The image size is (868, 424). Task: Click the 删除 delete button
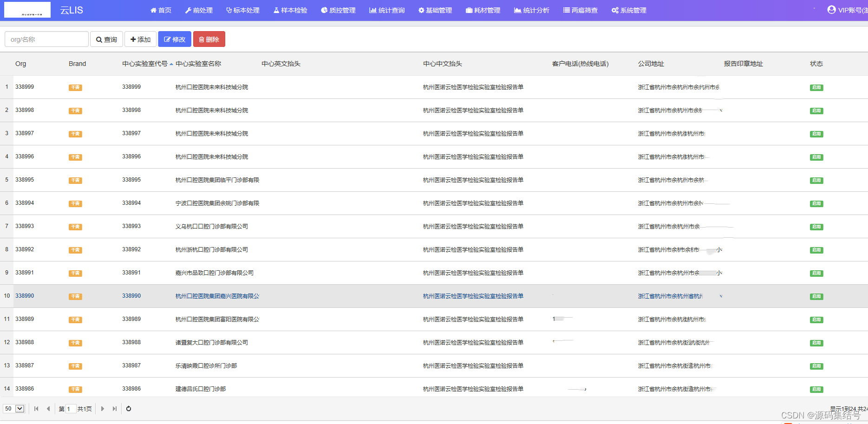point(209,39)
